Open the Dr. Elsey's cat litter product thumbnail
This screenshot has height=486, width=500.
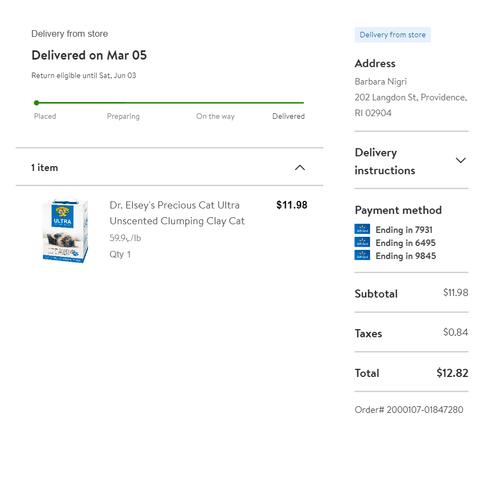pos(65,230)
